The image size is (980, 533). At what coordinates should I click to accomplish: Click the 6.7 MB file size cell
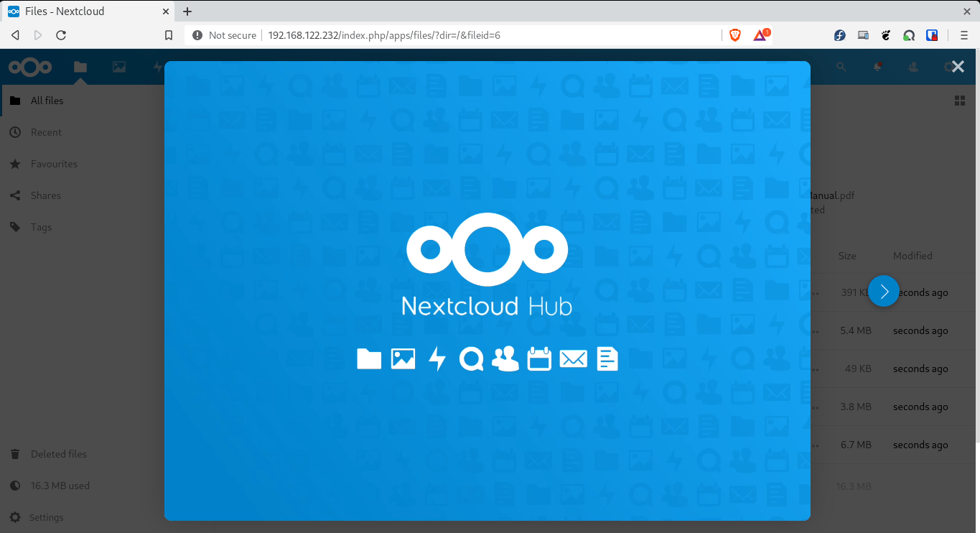tap(856, 445)
